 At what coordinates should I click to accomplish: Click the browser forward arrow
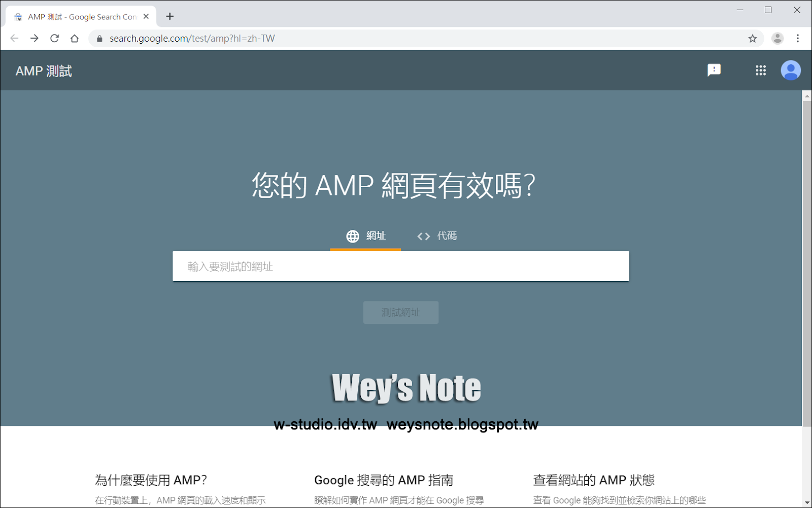34,38
